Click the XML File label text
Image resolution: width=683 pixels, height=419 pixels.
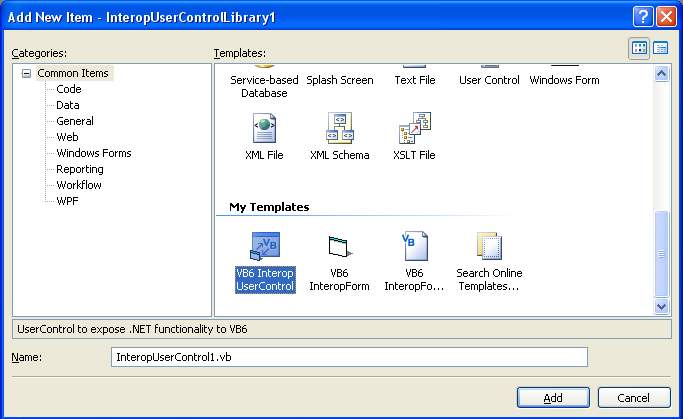click(264, 155)
